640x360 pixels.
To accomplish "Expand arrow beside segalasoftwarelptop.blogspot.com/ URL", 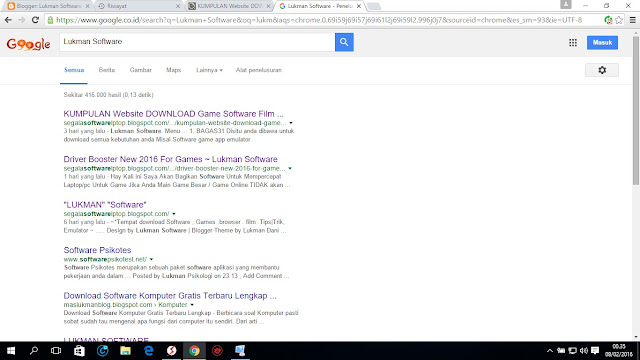I will [173, 214].
